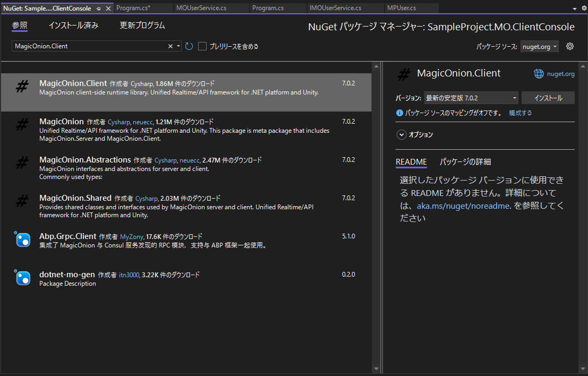Switch to the Installed (インストール済み) tab
This screenshot has width=588, height=376.
pos(73,25)
